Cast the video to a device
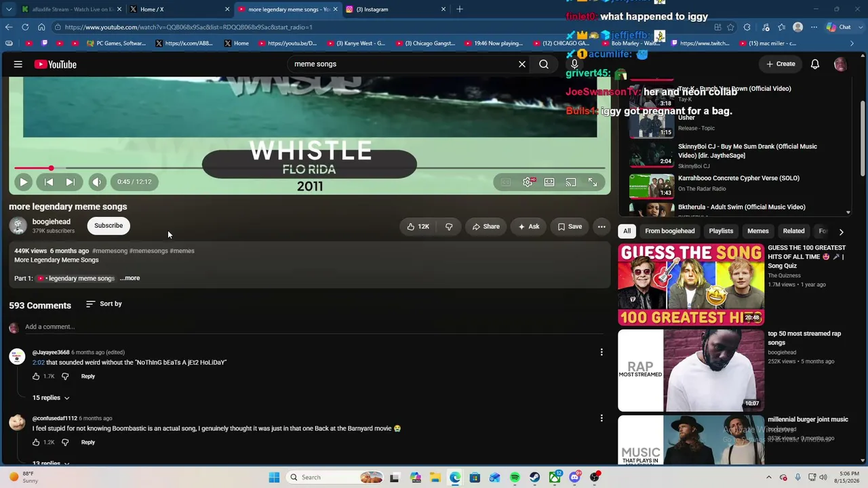This screenshot has height=488, width=868. 571,182
